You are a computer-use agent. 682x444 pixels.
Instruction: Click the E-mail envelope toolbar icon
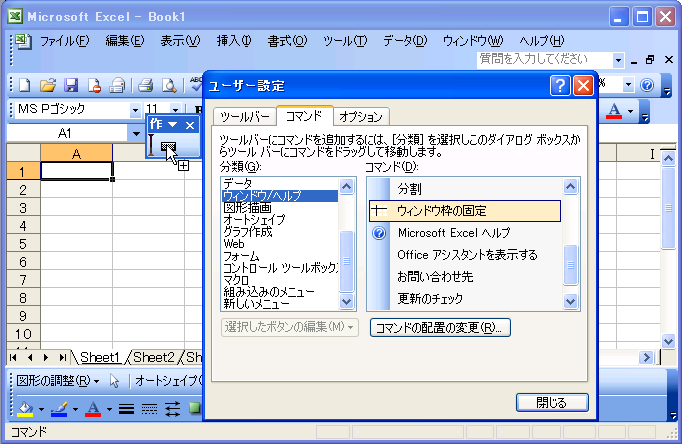117,85
